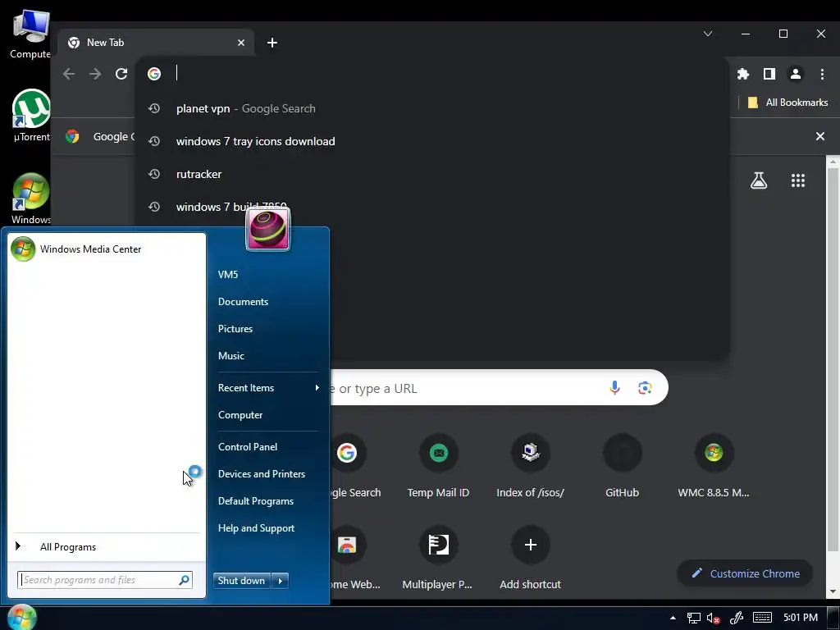The height and width of the screenshot is (630, 840).
Task: Click the user account picture in Start menu
Action: click(268, 230)
